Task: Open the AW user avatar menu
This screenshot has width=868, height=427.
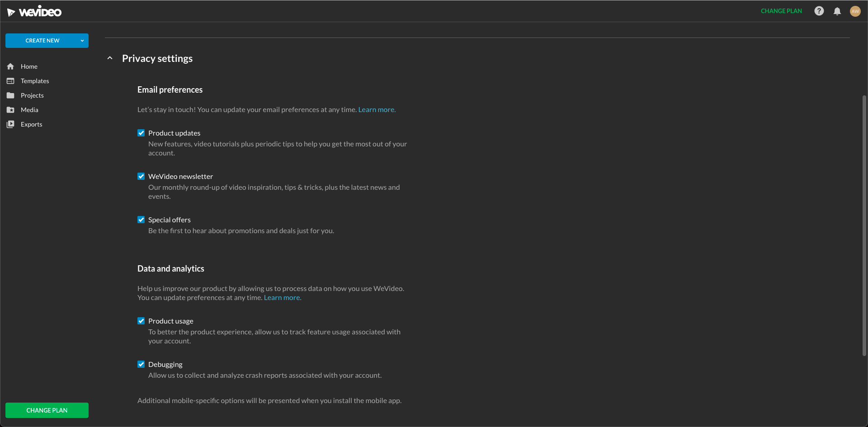Action: pyautogui.click(x=855, y=11)
